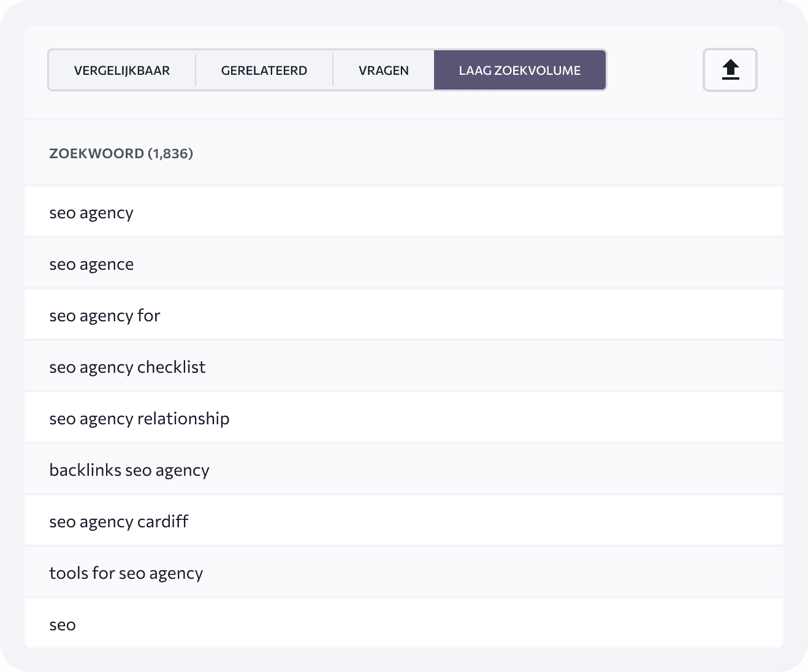Click the 'seo agency for' keyword
This screenshot has height=672, width=808.
tap(404, 315)
